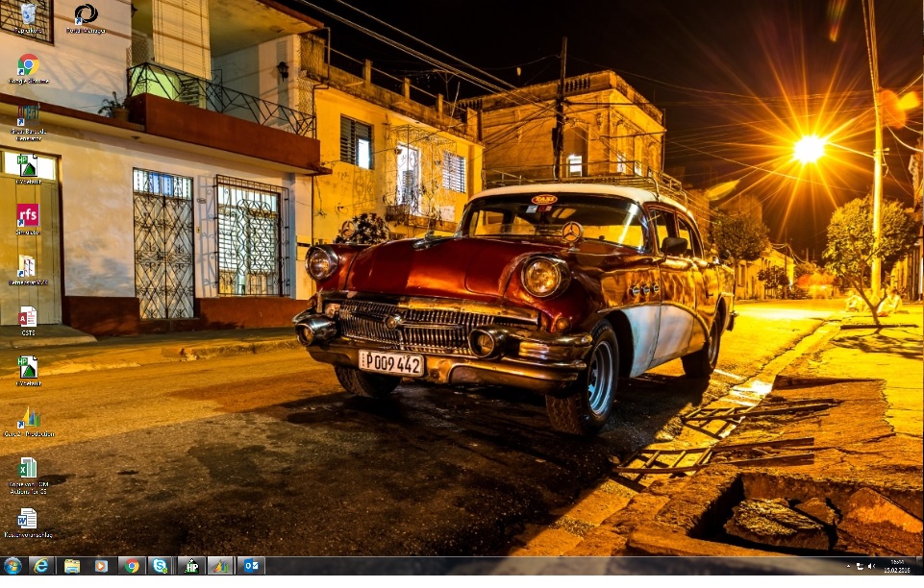This screenshot has height=588, width=924.
Task: Open the Portal Manager desktop shortcut
Action: 86,17
